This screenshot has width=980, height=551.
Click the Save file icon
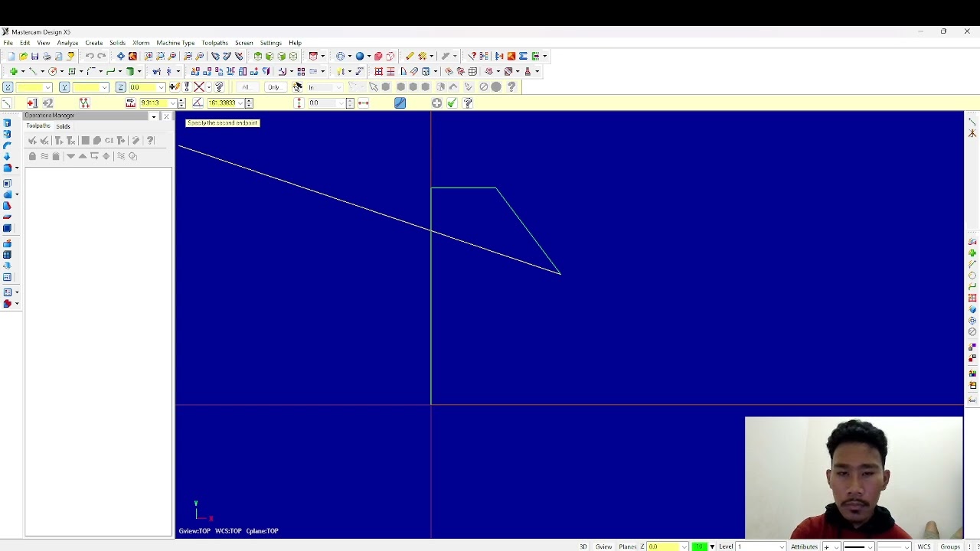click(34, 56)
